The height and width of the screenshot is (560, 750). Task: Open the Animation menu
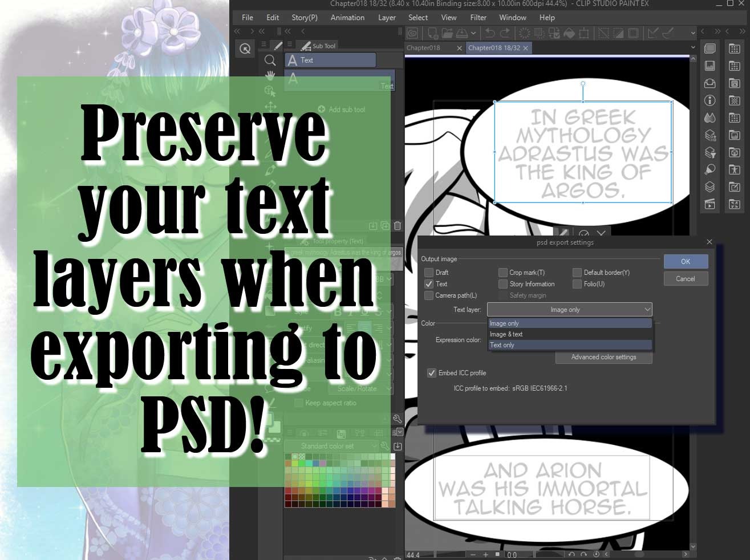pyautogui.click(x=347, y=18)
